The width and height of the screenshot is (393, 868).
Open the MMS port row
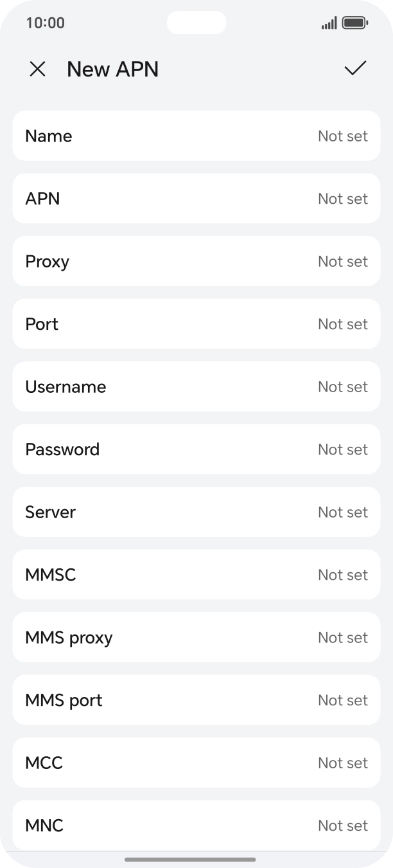[197, 700]
